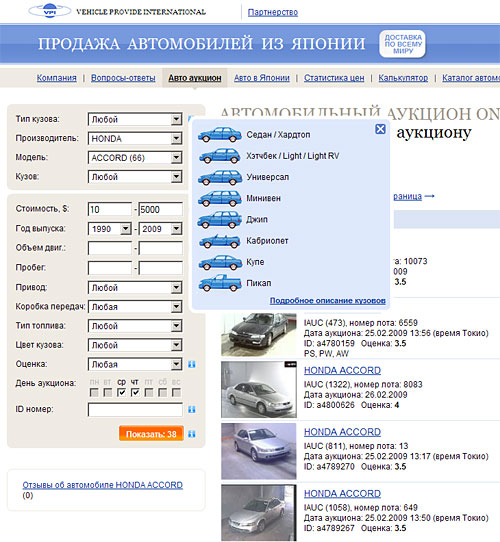
Task: Toggle the вт auction day checkbox
Action: coord(108,393)
